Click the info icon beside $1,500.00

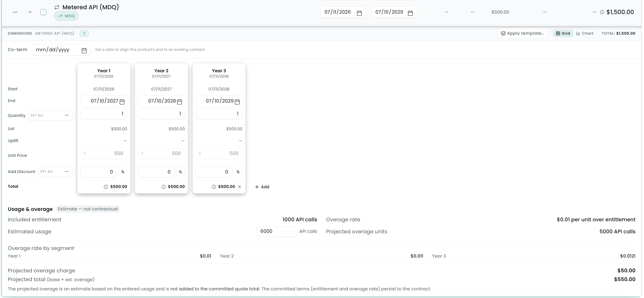click(x=602, y=12)
